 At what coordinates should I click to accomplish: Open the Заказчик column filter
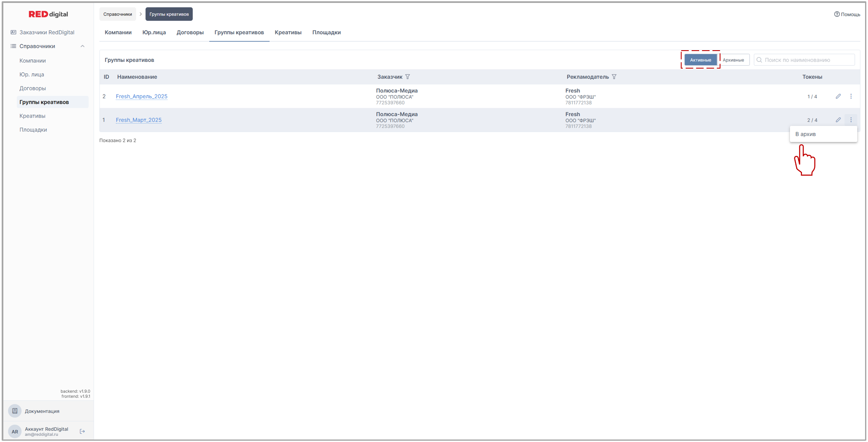(408, 77)
